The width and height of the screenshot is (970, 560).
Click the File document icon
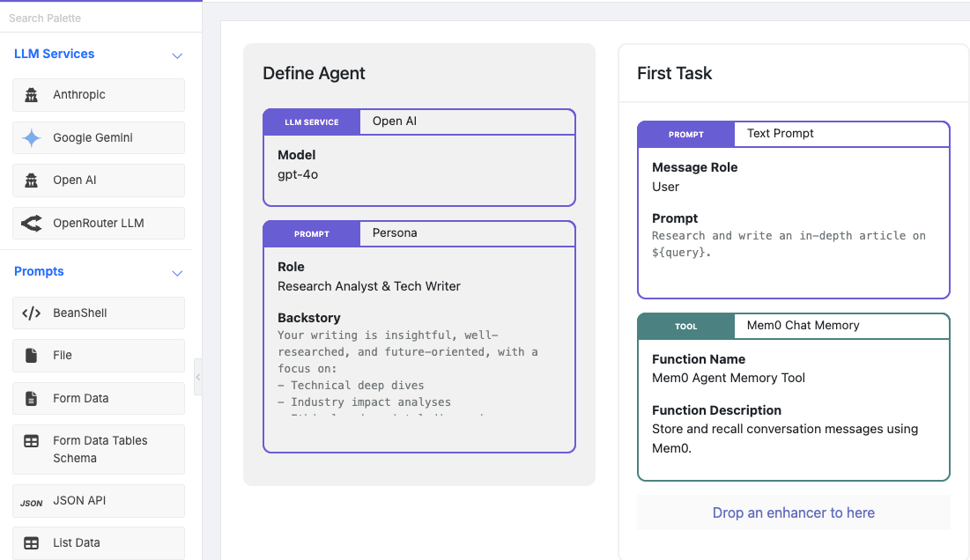click(x=31, y=356)
